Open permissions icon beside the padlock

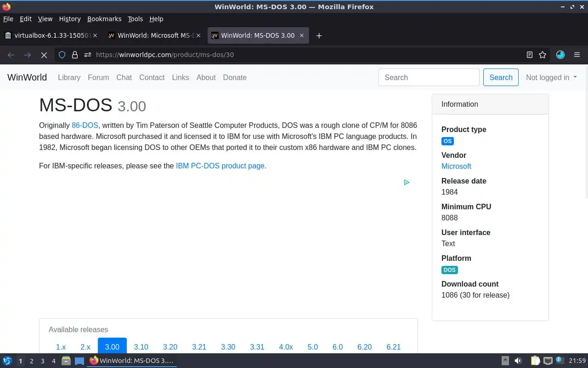point(88,55)
